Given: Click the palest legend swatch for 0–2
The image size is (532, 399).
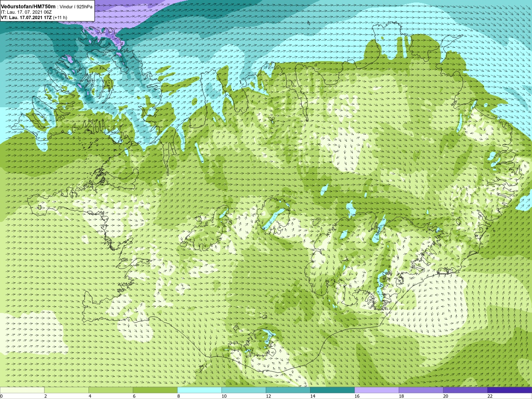Looking at the screenshot, I should 22,390.
